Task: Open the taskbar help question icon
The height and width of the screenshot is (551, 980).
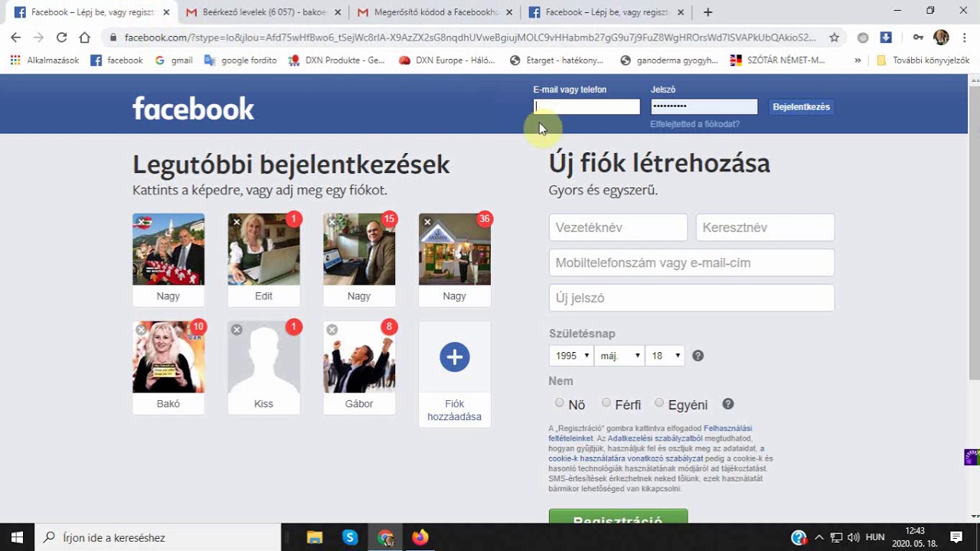Action: [x=799, y=537]
